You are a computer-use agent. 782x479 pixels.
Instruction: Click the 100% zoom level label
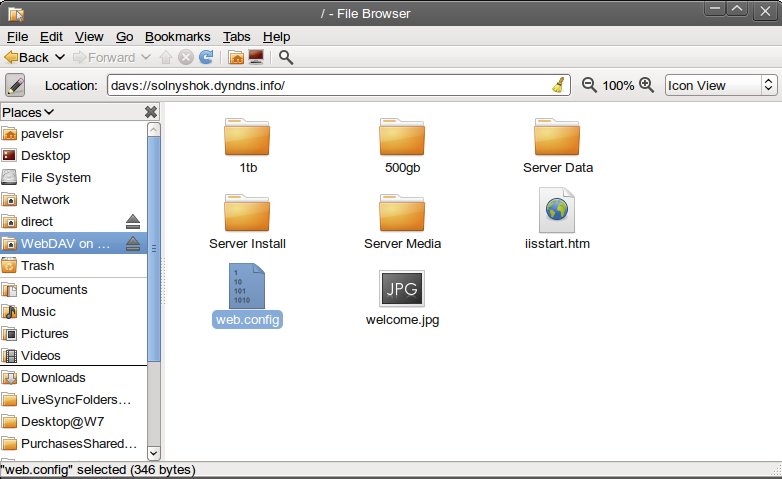pyautogui.click(x=618, y=86)
